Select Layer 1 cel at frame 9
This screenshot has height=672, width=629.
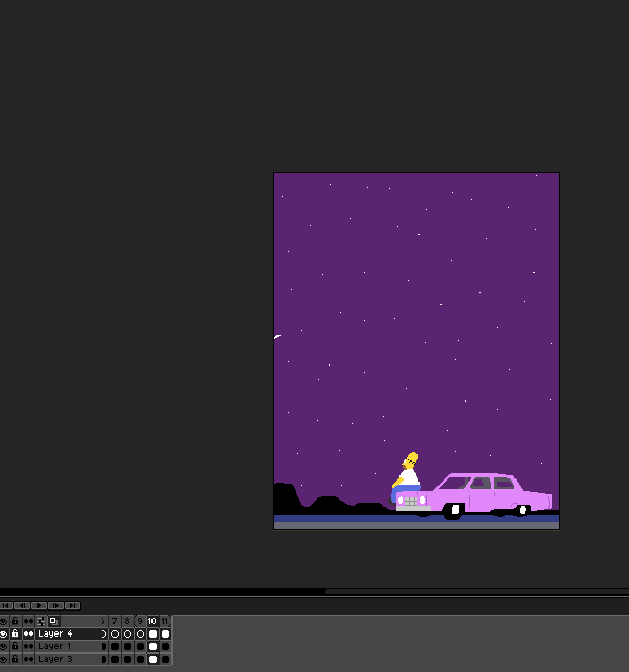point(140,646)
